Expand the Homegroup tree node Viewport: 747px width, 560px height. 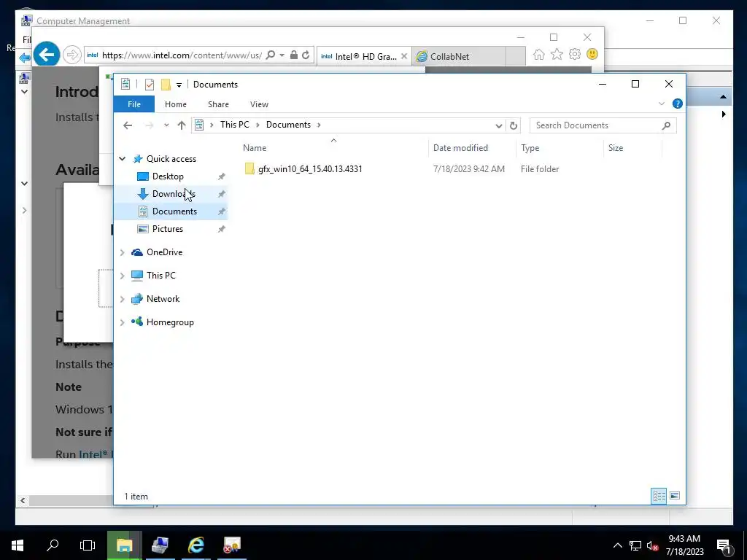122,322
